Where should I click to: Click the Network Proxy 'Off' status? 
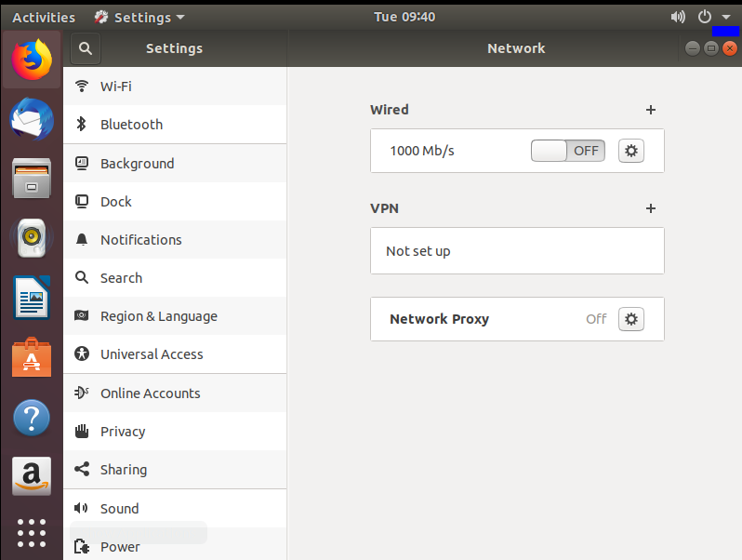point(596,319)
